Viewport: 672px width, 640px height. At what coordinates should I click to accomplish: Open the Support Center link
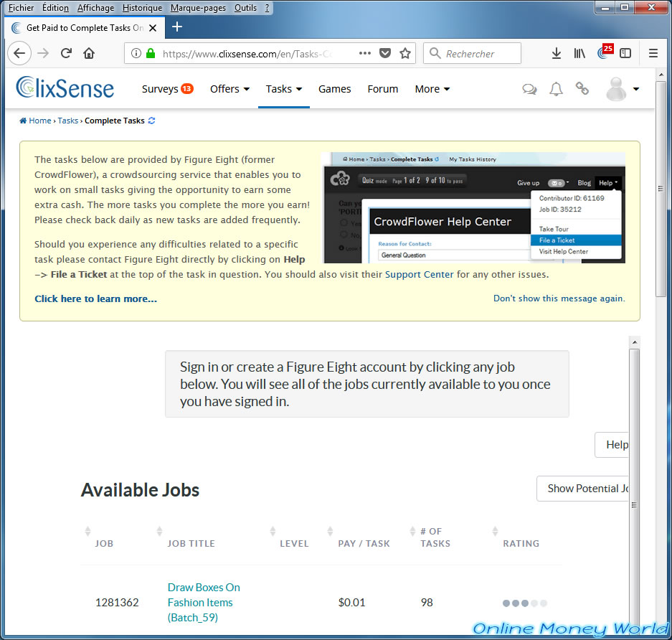[x=419, y=274]
